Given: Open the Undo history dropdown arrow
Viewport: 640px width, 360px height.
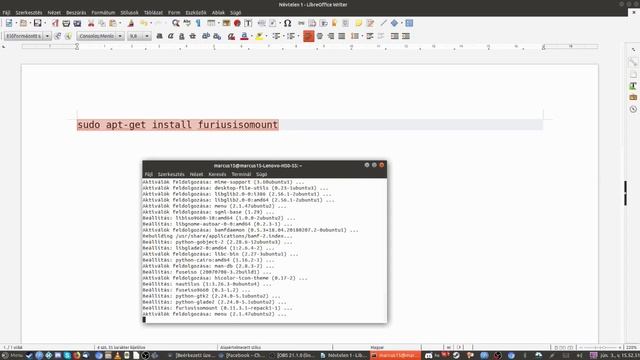Looking at the screenshot, I should tap(151, 23).
